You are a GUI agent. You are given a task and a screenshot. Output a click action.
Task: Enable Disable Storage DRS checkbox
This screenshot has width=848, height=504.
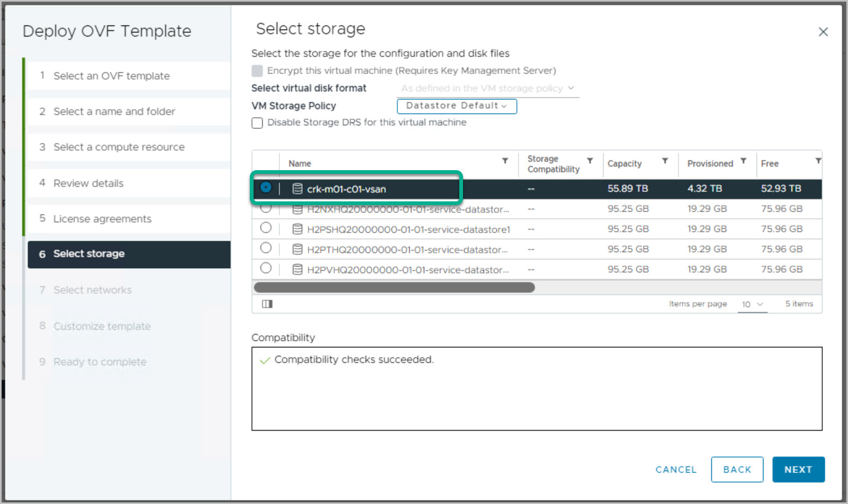coord(257,123)
